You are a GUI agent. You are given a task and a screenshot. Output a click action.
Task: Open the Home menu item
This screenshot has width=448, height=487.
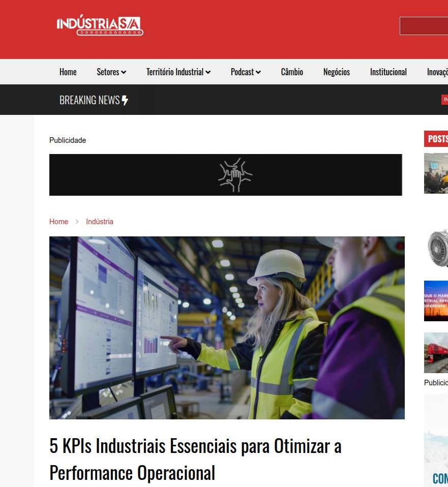[x=68, y=72]
